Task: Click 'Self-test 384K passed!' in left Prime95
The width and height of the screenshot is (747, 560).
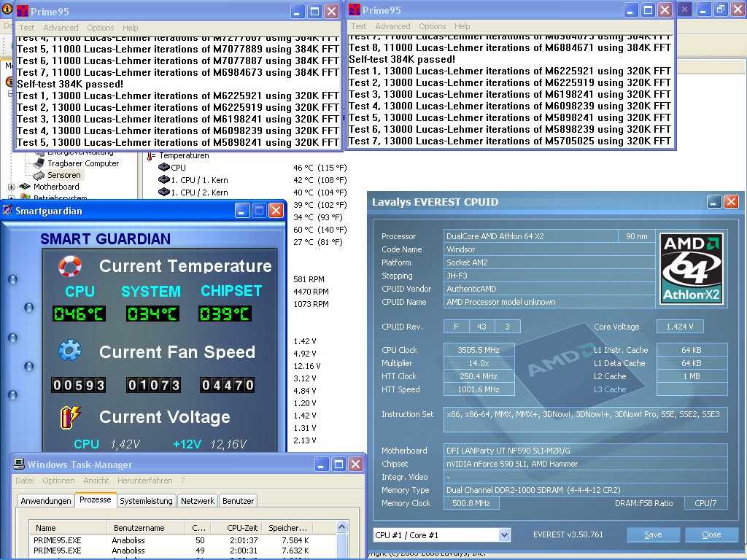Action: click(x=70, y=84)
